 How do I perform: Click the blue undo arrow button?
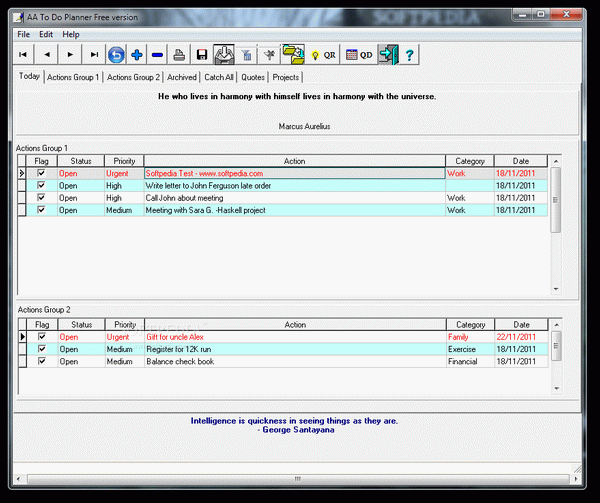(x=116, y=55)
